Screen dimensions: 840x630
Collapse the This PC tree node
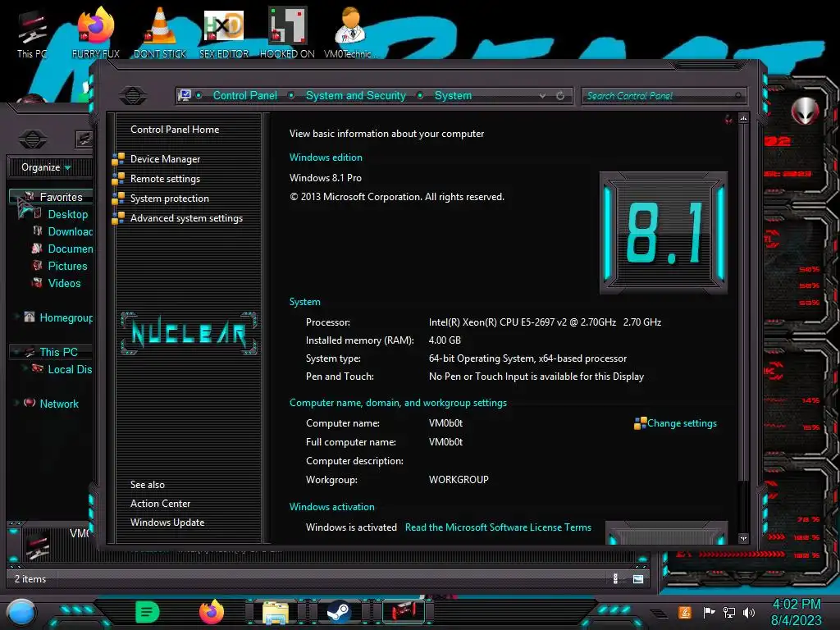17,352
